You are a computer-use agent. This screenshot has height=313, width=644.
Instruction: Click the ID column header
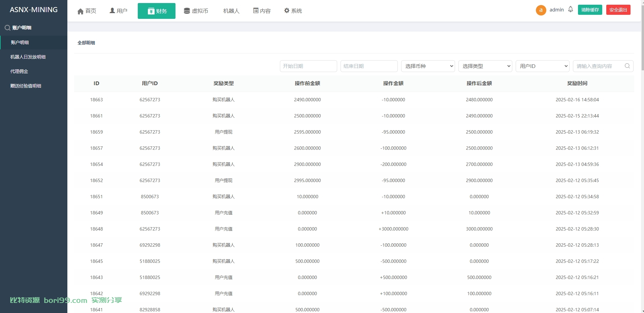tap(96, 83)
